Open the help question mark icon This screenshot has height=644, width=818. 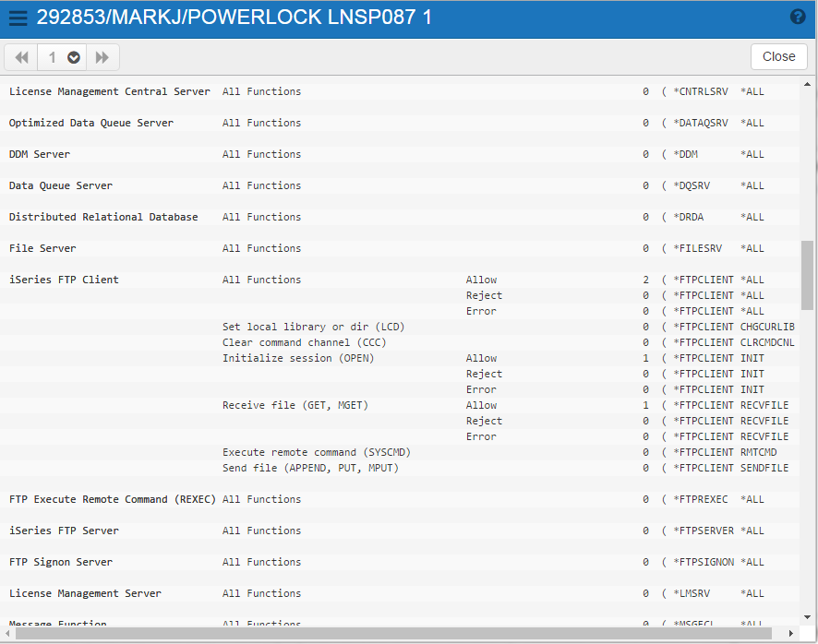click(x=798, y=17)
